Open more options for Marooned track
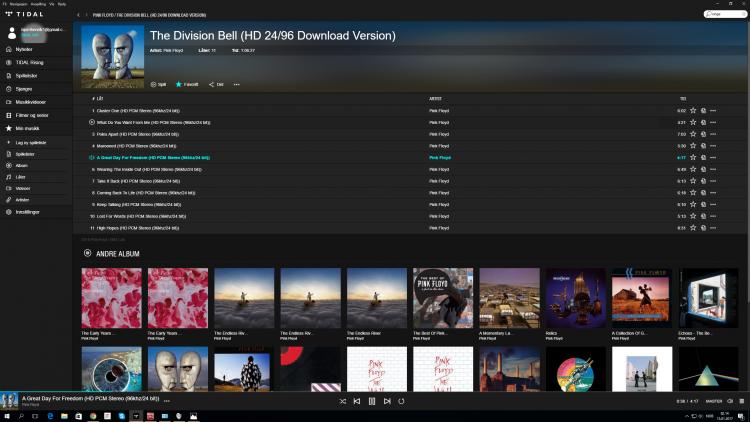The height and width of the screenshot is (422, 750). (713, 146)
